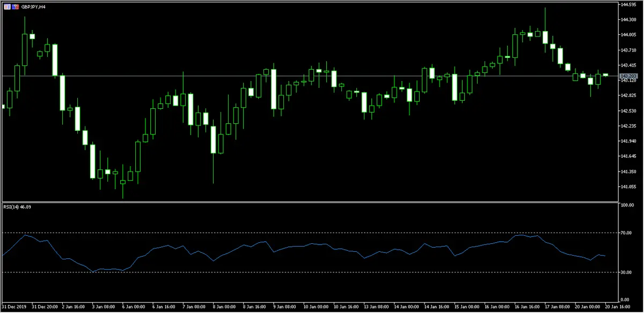Click the 13 Jan 08:00 time label
This screenshot has width=644, height=313.
tap(377, 308)
